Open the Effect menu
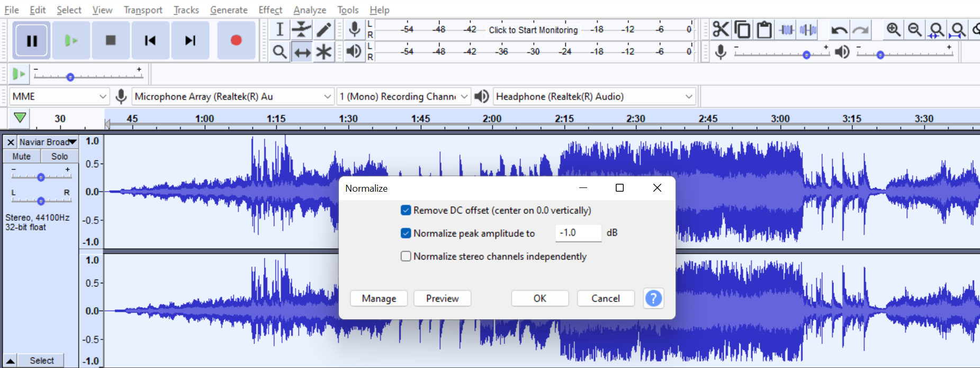 (x=271, y=10)
